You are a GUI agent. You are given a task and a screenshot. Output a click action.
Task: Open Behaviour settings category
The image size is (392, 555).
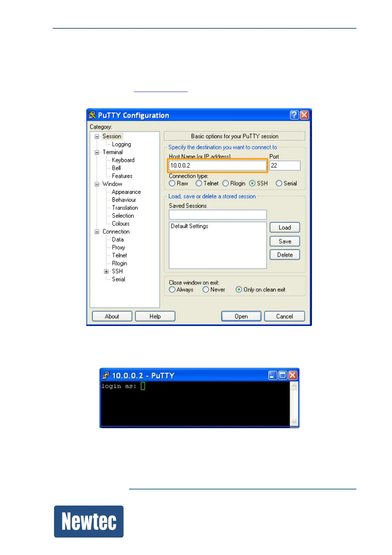[x=124, y=200]
